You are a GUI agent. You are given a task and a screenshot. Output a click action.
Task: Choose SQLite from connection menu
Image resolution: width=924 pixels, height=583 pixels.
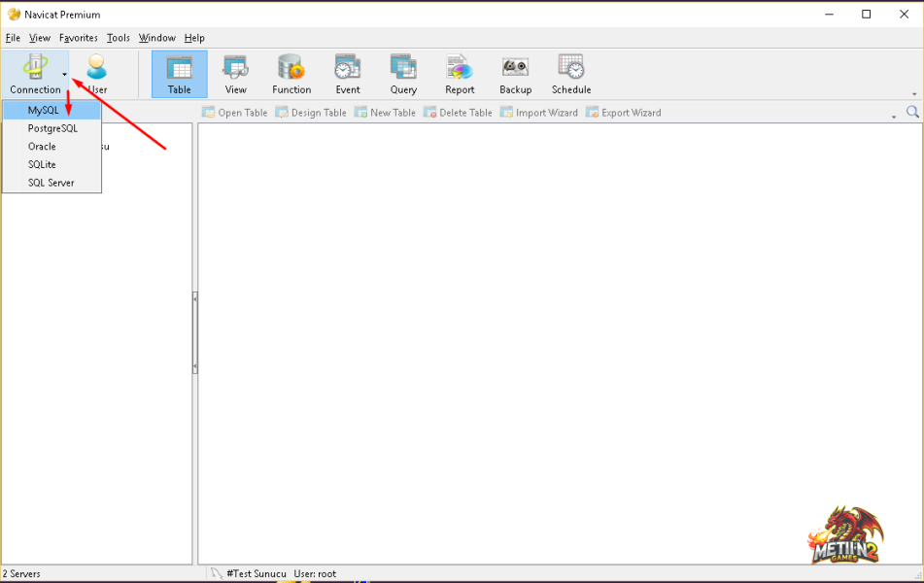[51, 164]
